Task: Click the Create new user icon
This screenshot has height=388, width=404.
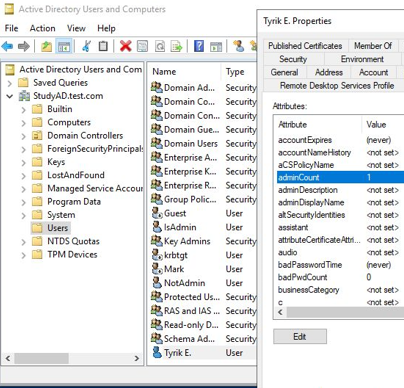Action: pos(238,46)
